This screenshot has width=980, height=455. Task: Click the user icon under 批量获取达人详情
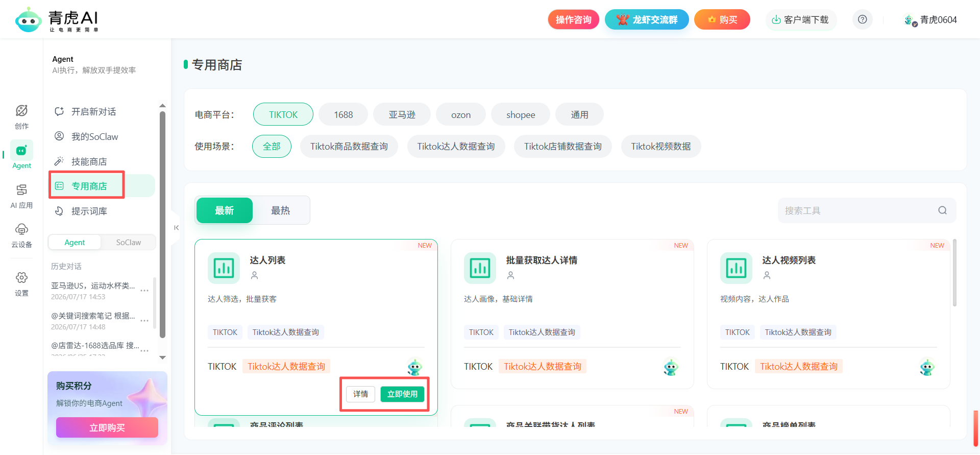click(x=510, y=276)
